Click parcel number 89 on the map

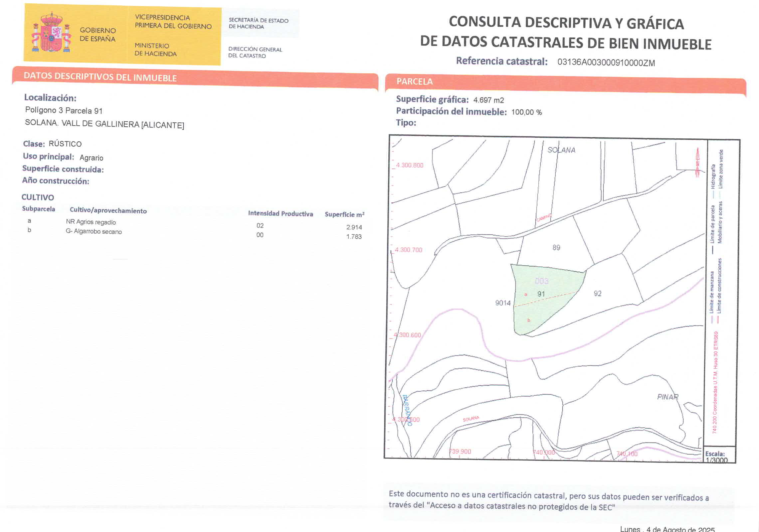pos(556,248)
